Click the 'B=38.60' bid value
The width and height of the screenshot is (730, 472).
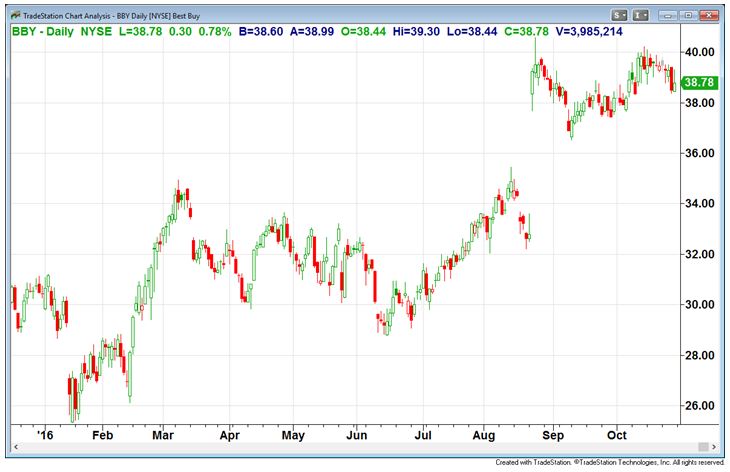261,32
